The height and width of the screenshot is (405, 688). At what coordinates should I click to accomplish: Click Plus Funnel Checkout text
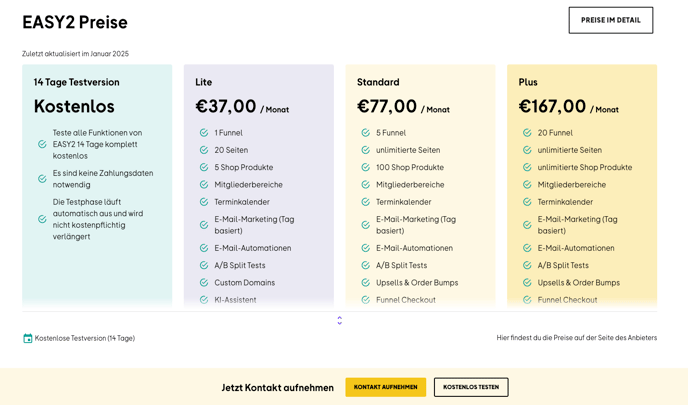coord(567,300)
